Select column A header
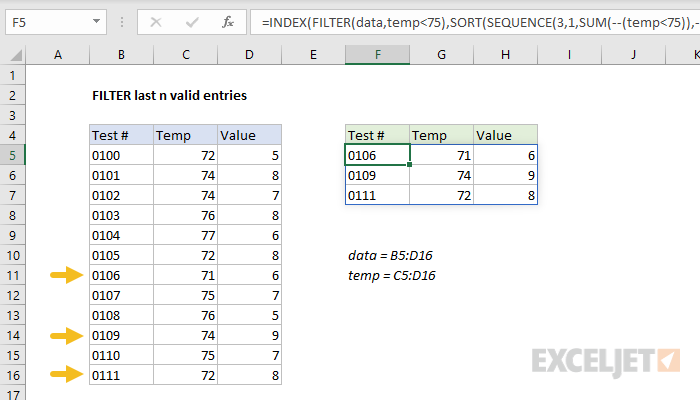The height and width of the screenshot is (400, 700). pyautogui.click(x=58, y=55)
